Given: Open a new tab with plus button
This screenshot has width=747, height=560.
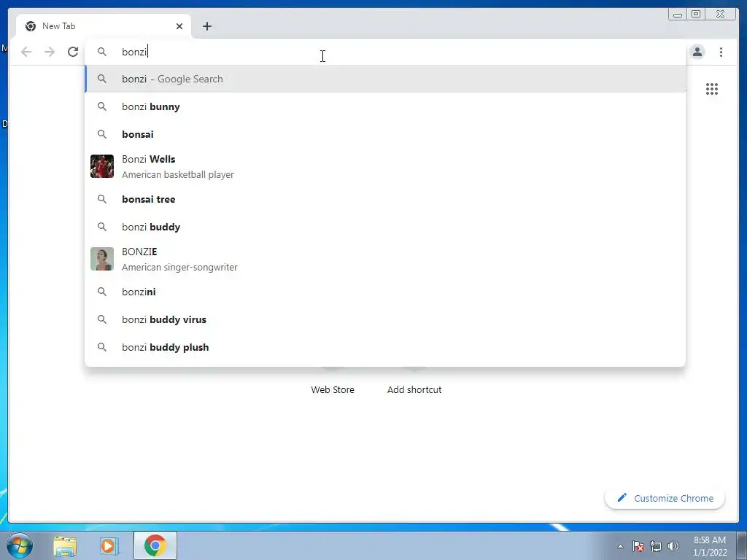Looking at the screenshot, I should (206, 26).
